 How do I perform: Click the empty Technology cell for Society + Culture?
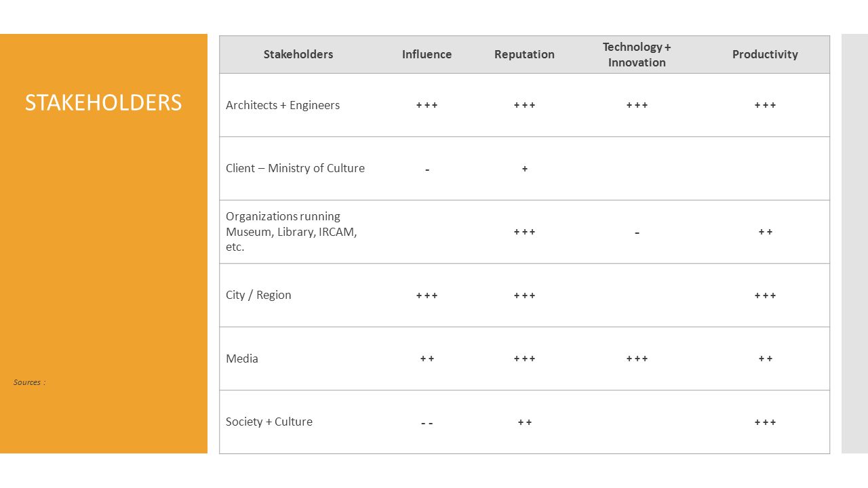pyautogui.click(x=637, y=422)
